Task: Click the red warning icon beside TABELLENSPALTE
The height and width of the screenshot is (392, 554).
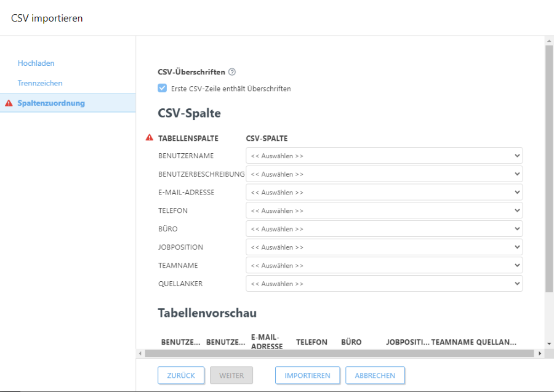Action: 149,137
